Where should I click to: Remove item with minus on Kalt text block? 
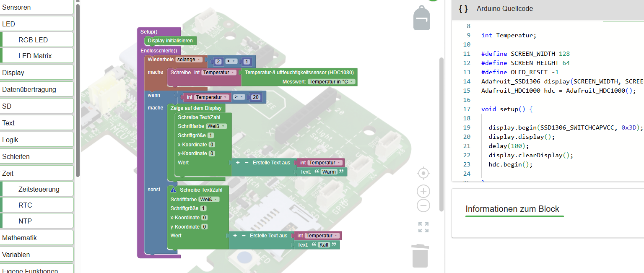click(244, 236)
